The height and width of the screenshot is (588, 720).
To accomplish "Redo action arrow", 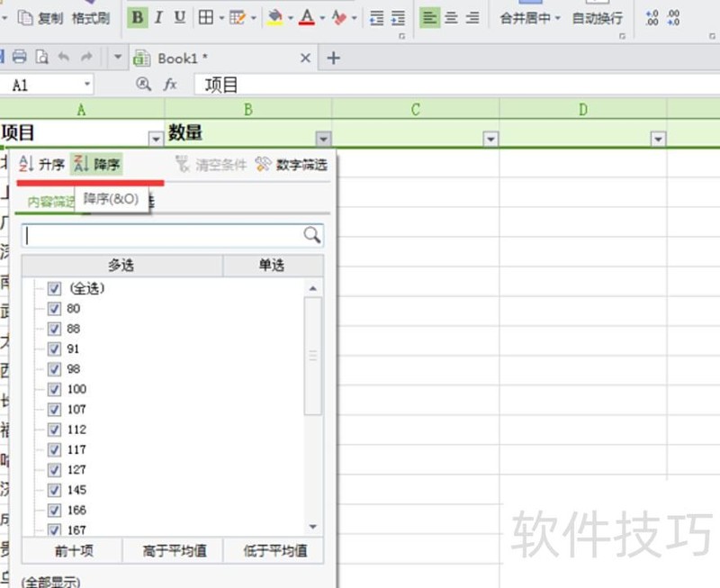I will pyautogui.click(x=86, y=58).
